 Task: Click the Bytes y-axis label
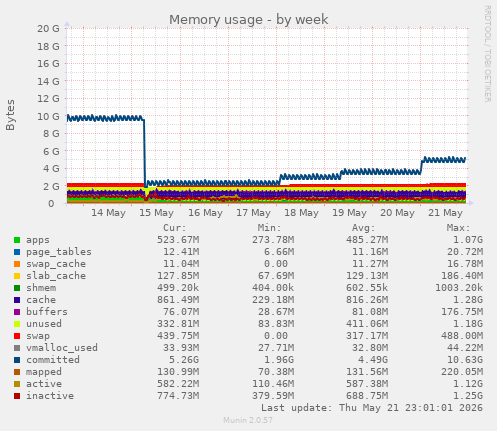pos(10,115)
